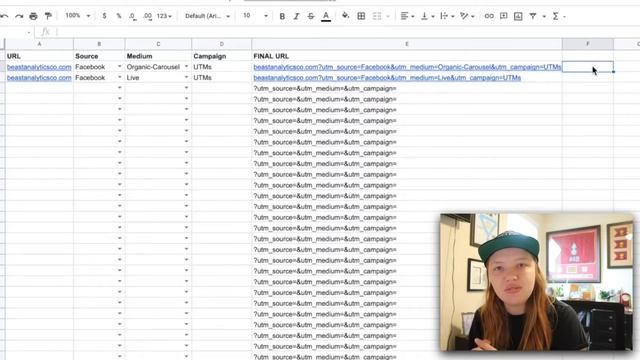Screen dimensions: 640x360
Task: Format as currency with dollar icon
Action: coord(104,16)
